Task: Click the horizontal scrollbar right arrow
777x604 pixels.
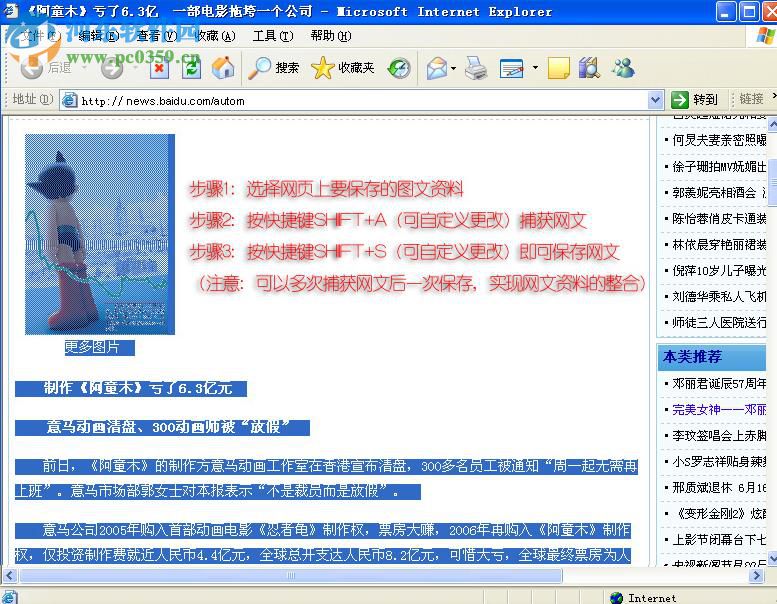Action: [756, 576]
